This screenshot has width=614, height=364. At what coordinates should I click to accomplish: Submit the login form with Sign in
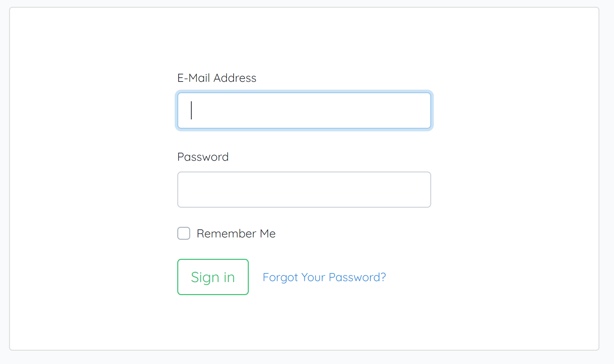tap(213, 277)
